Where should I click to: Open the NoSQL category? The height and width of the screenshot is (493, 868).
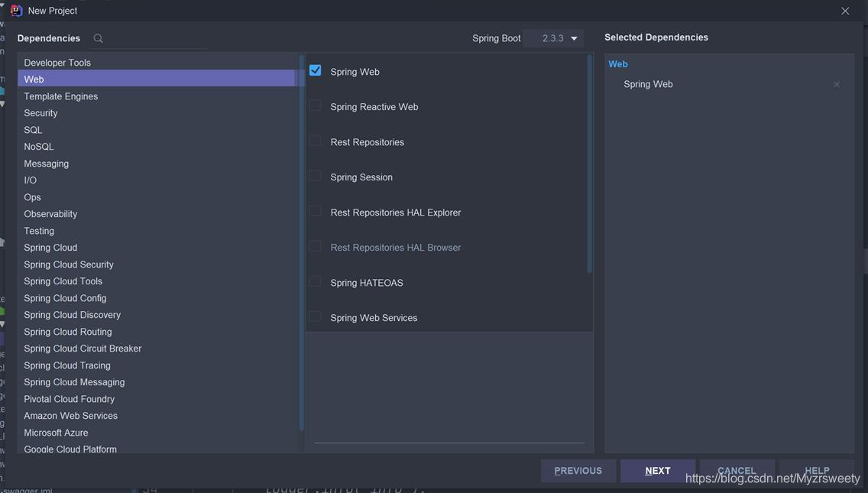click(157, 146)
